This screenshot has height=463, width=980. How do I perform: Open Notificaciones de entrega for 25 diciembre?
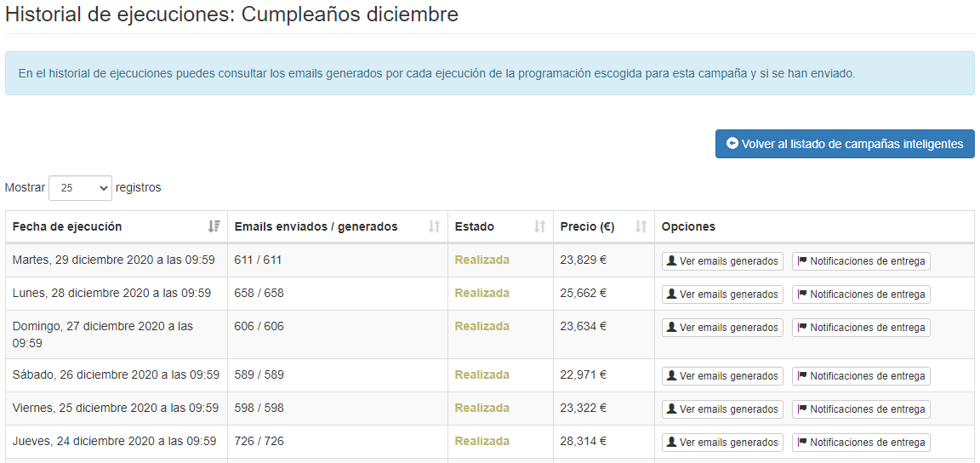(861, 409)
